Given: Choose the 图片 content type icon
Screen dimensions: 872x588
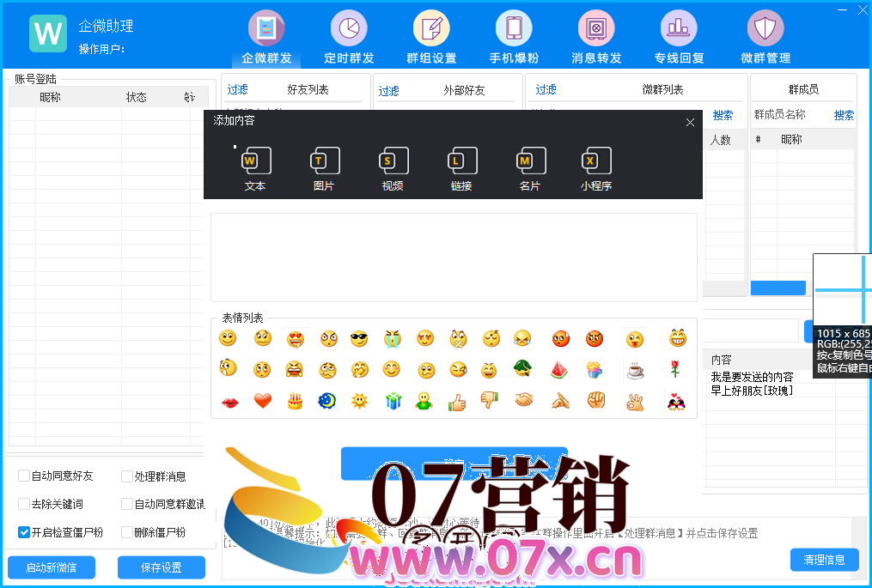Looking at the screenshot, I should [x=324, y=169].
